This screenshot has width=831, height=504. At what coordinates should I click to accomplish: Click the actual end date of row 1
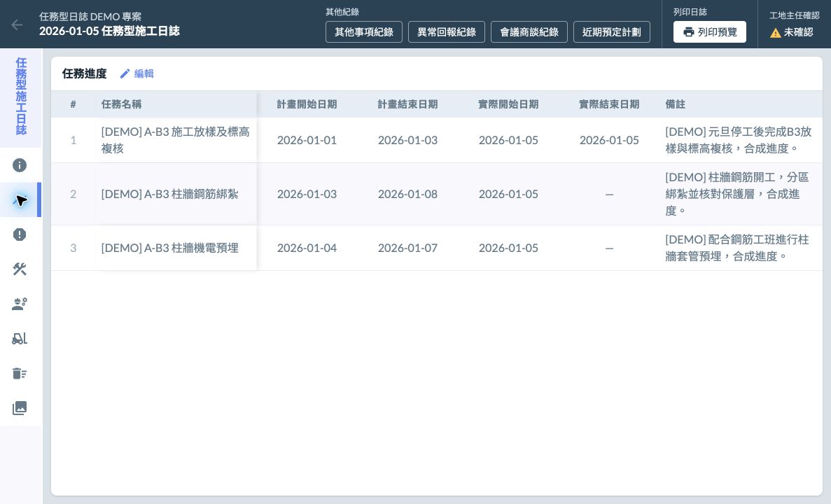(609, 140)
